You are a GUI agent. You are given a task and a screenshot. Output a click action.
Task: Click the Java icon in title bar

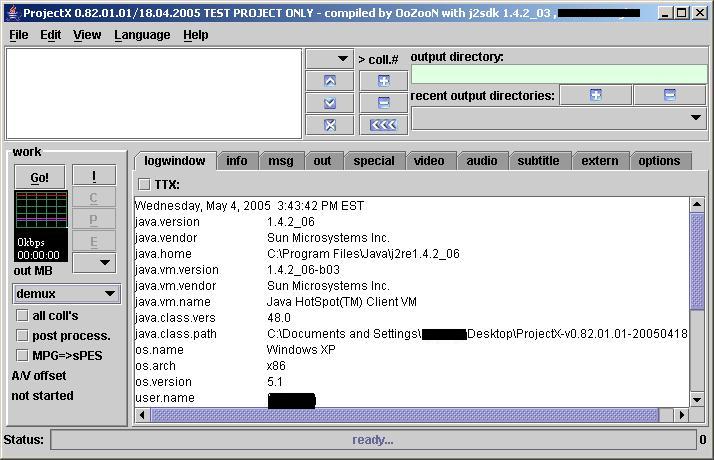(13, 13)
